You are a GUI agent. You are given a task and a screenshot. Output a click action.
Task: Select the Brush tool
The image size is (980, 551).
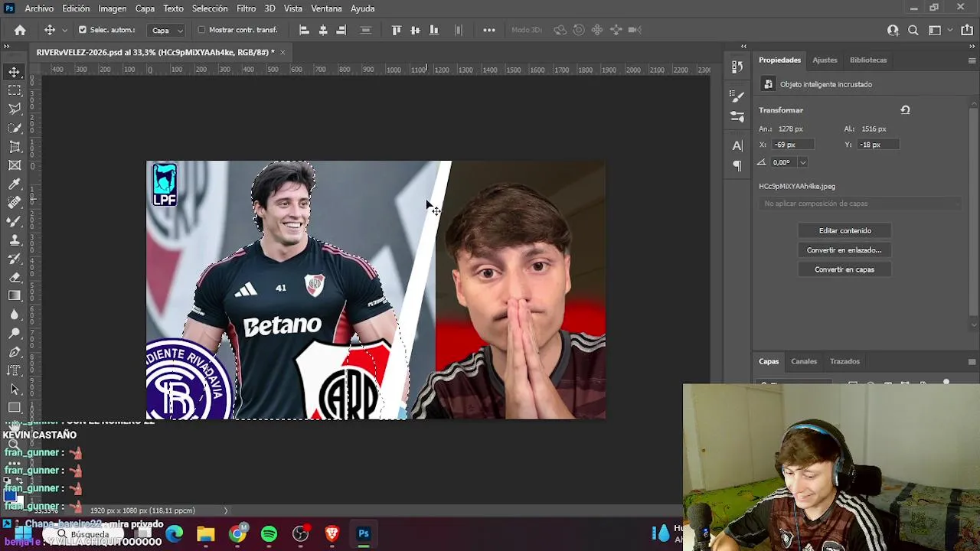(x=15, y=221)
